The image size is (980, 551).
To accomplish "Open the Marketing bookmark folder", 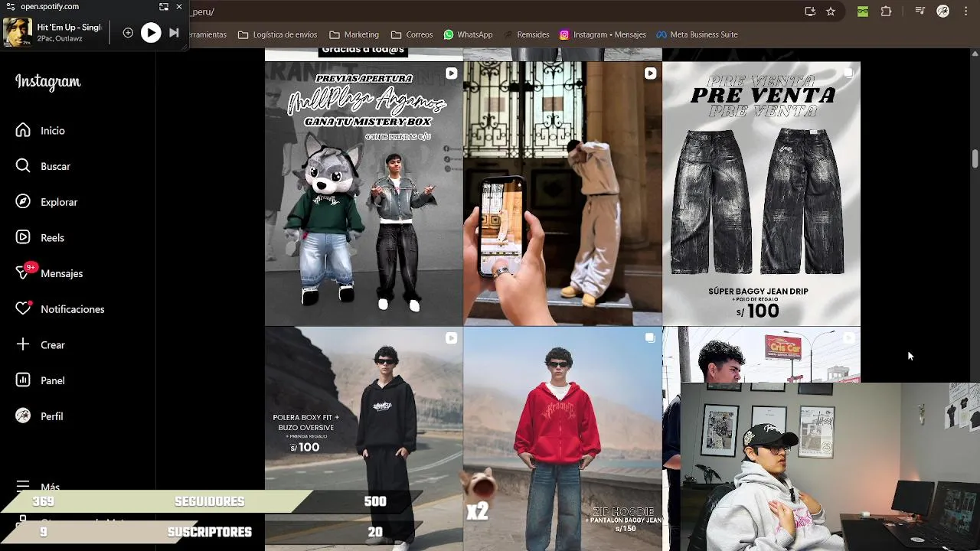I will (354, 34).
